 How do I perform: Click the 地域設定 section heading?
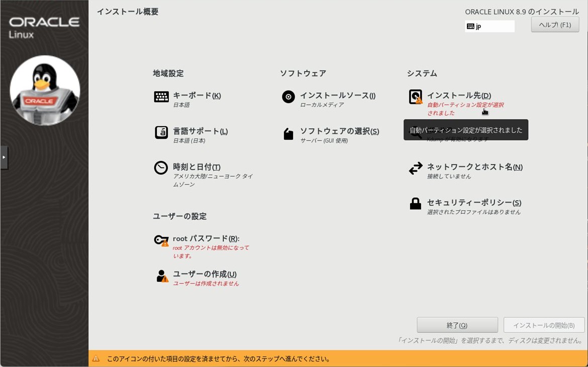click(168, 73)
